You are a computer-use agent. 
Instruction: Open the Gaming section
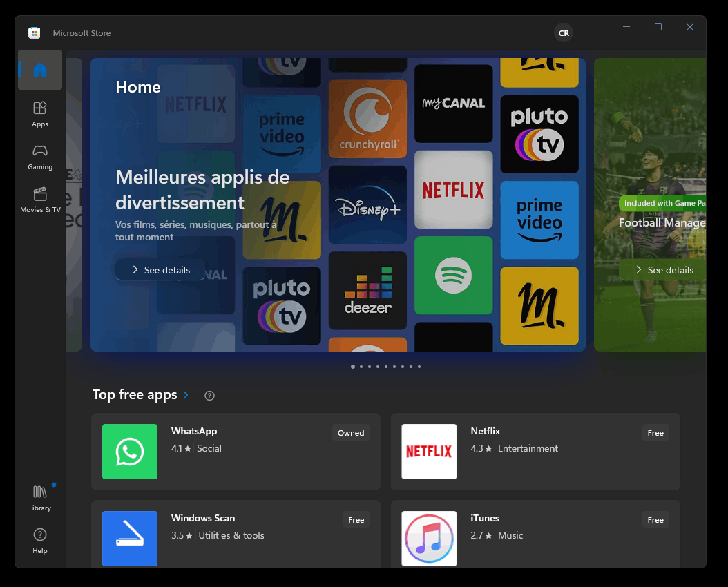(x=40, y=157)
